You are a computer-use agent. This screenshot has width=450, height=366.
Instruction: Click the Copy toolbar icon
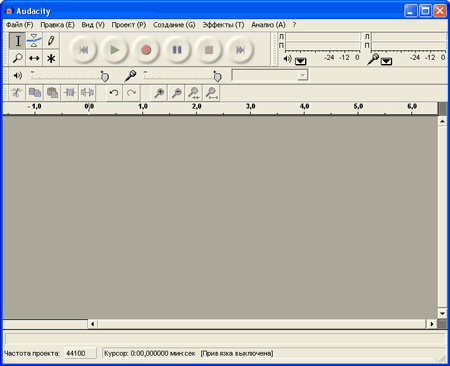point(35,93)
